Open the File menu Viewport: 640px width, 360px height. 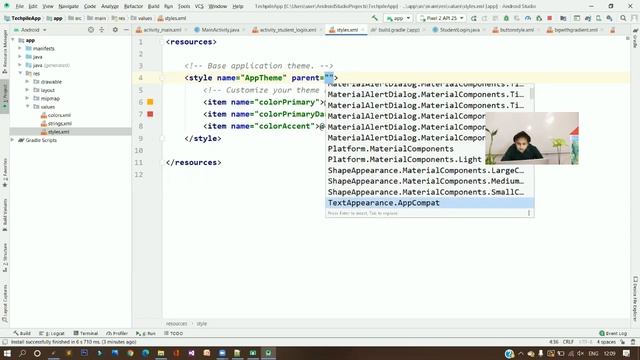(x=19, y=6)
